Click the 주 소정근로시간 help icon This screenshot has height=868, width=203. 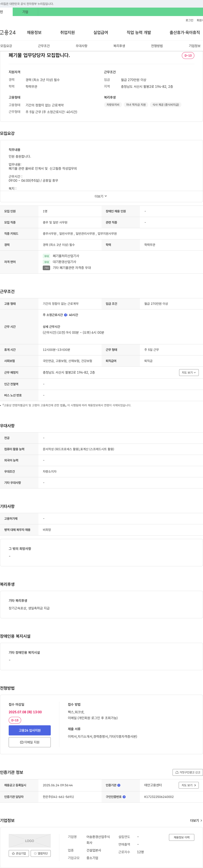pos(66,315)
